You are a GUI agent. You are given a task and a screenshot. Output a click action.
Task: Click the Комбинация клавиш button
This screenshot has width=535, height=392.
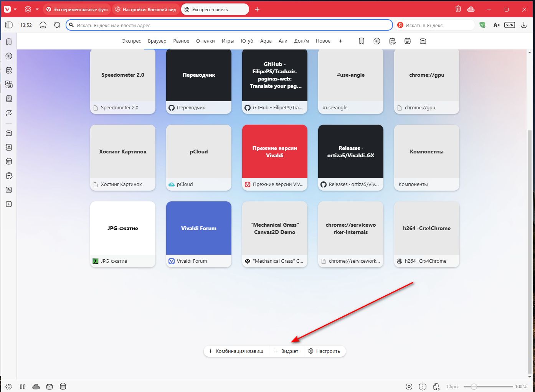pos(236,351)
